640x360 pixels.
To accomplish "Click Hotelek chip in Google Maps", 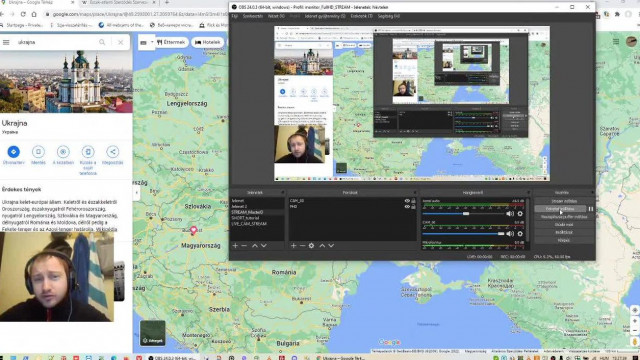I will click(x=208, y=42).
